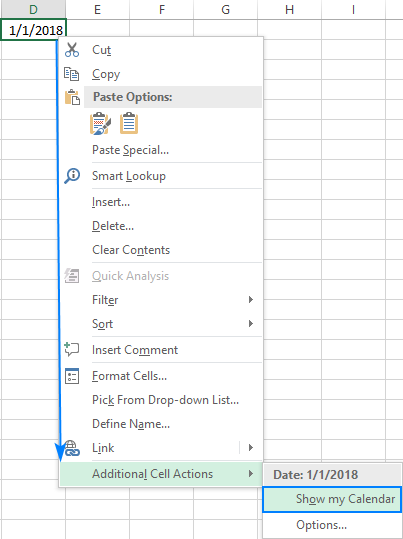Viewport: 403px width, 539px height.
Task: Expand the Sort submenu arrow
Action: click(251, 324)
